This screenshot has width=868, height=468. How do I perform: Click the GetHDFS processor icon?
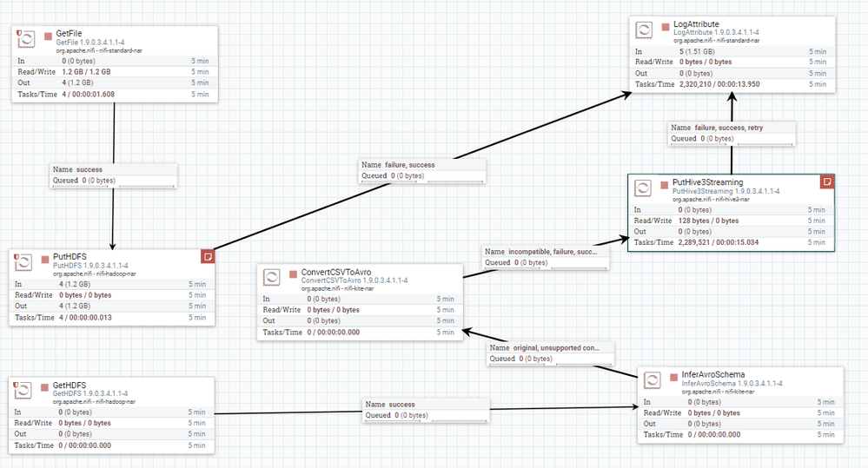[x=23, y=390]
